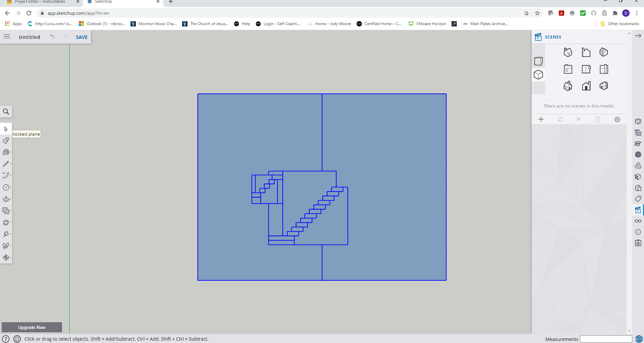This screenshot has height=343, width=644.
Task: Open the Display glasses panel
Action: click(x=638, y=221)
